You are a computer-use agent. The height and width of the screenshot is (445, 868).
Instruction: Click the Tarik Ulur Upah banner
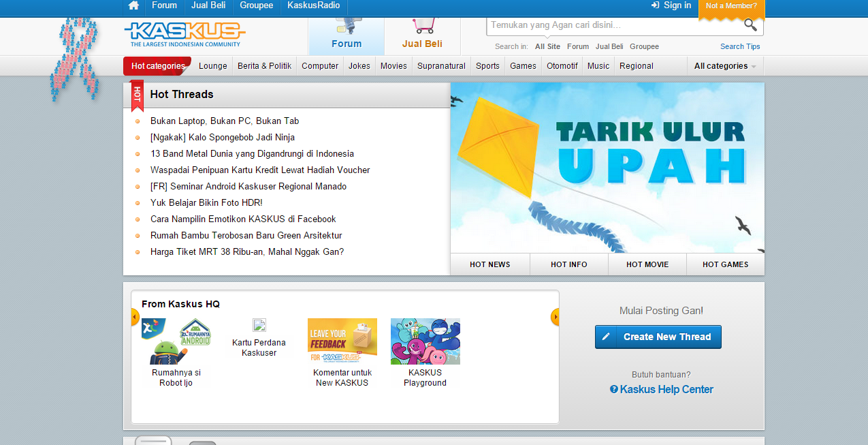607,168
